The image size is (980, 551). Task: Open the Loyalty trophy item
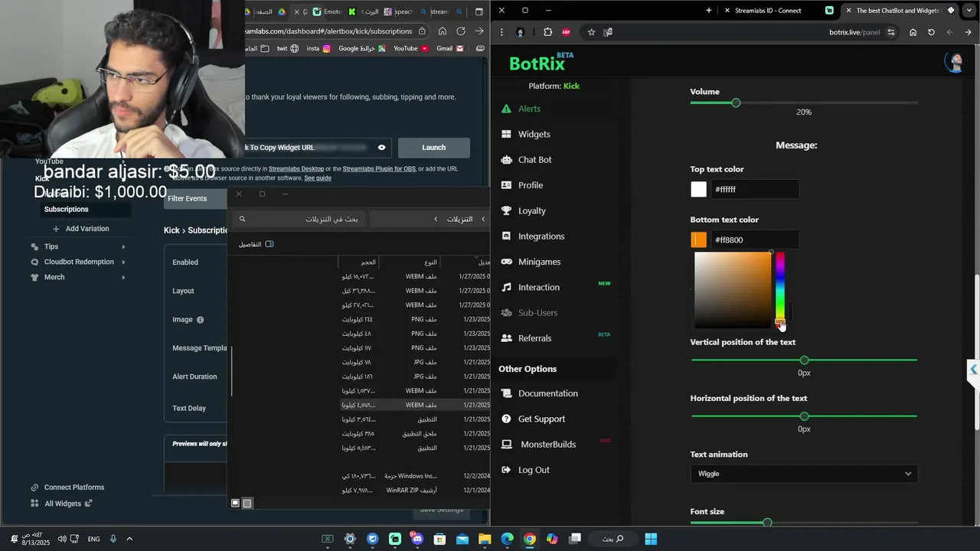click(x=523, y=210)
